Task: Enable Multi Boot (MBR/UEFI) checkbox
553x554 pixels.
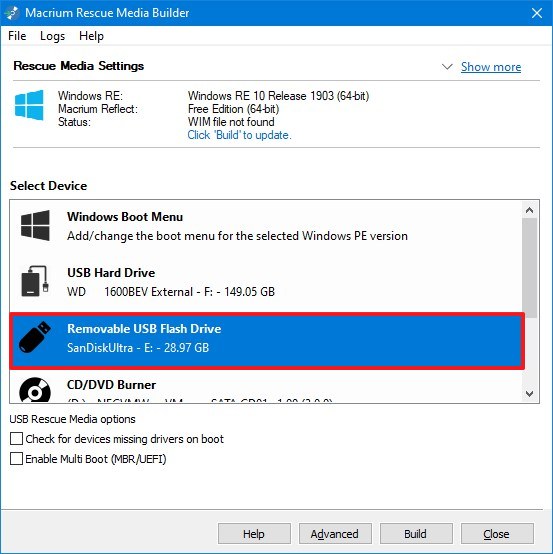Action: 16,459
